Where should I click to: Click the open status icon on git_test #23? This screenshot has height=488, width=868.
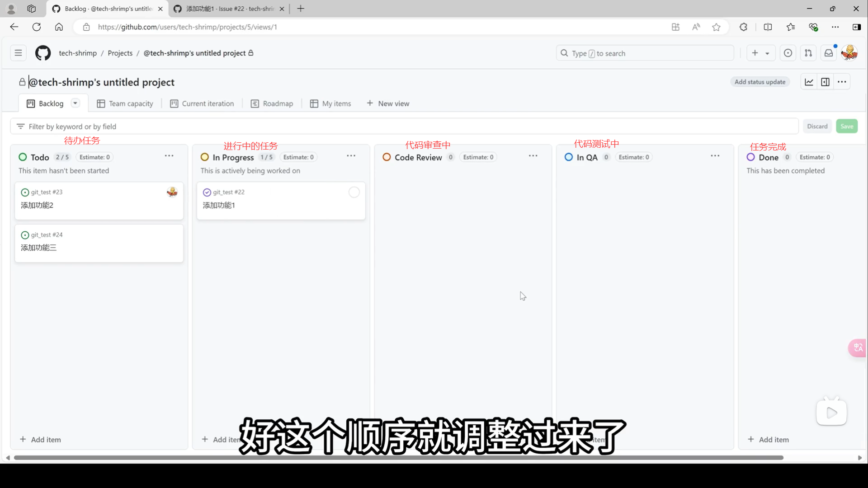point(25,192)
